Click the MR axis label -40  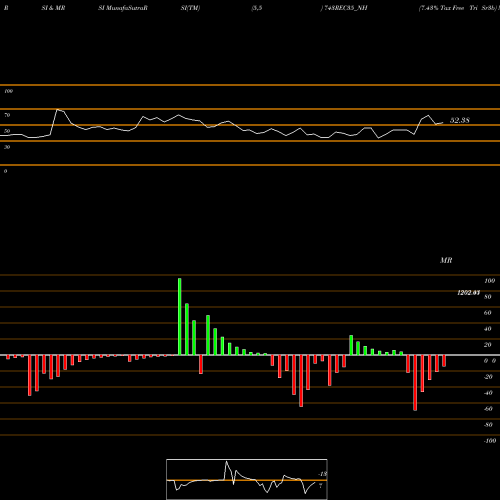488,393
